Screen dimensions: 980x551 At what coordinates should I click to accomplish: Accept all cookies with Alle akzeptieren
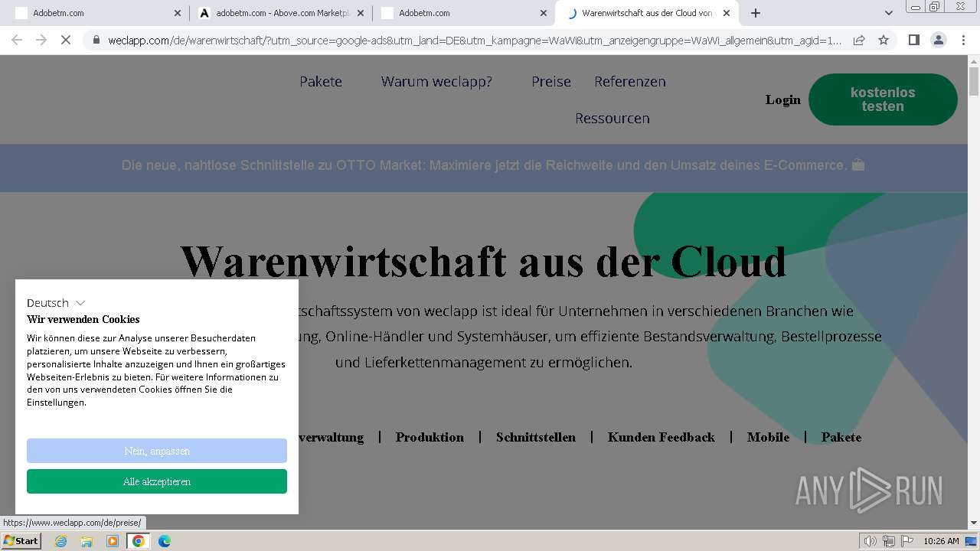[157, 481]
